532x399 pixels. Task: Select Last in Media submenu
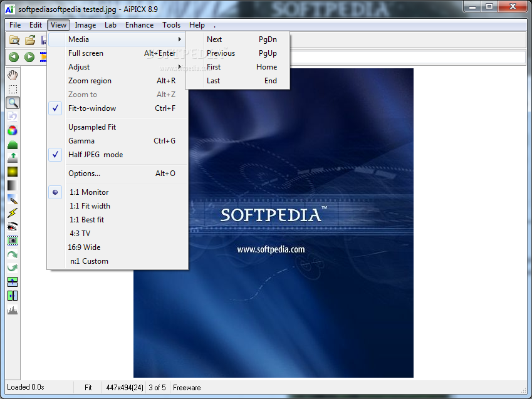pos(237,81)
